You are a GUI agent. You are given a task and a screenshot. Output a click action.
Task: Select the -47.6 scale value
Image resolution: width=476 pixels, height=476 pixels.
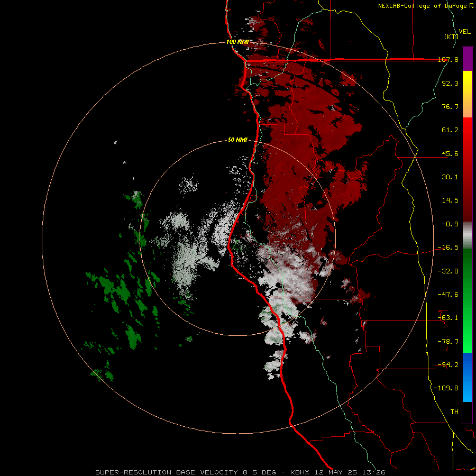(x=448, y=295)
